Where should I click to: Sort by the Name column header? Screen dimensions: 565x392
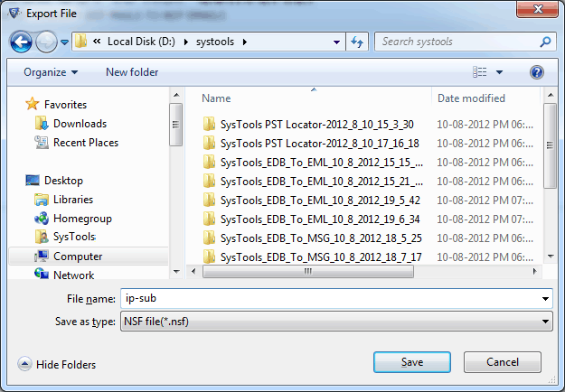click(216, 98)
